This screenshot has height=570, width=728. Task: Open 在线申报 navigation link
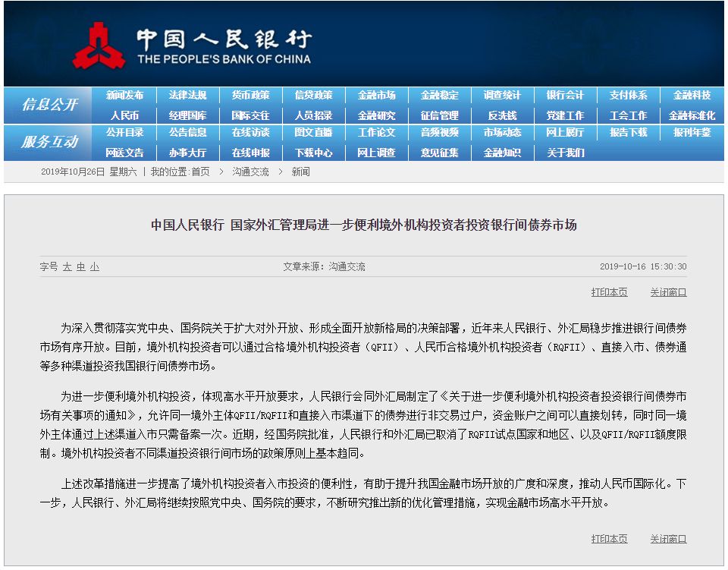(251, 153)
